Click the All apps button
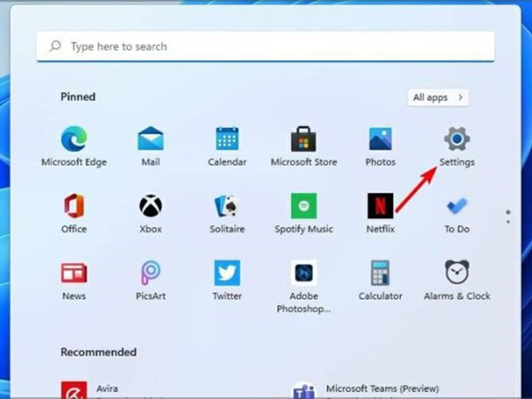Viewport: 532px width, 399px height. (438, 98)
